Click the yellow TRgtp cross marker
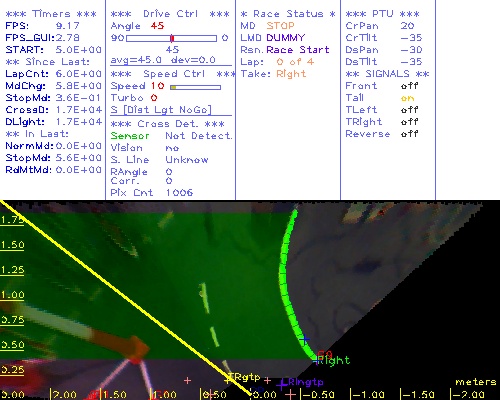This screenshot has height=400, width=500. point(229,379)
